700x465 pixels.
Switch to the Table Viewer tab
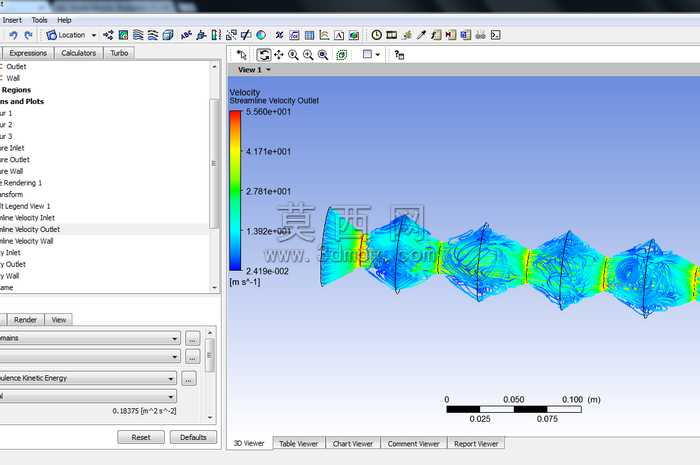299,444
